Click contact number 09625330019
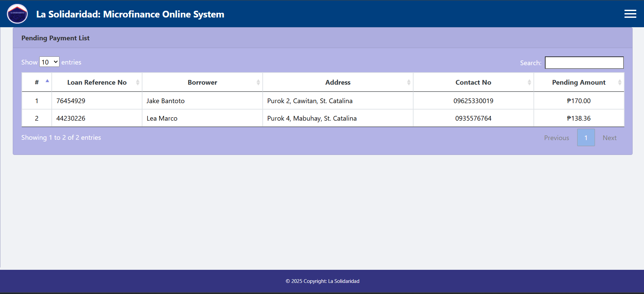 pos(473,101)
